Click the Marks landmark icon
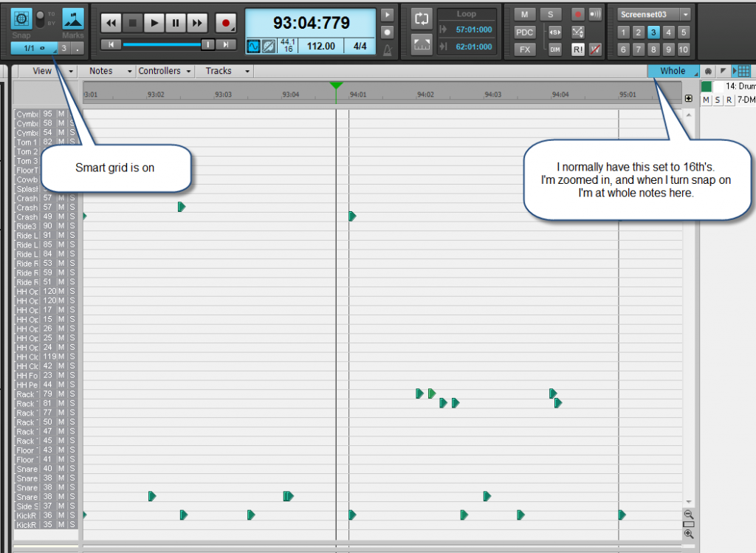Viewport: 756px width, 553px height. click(73, 18)
